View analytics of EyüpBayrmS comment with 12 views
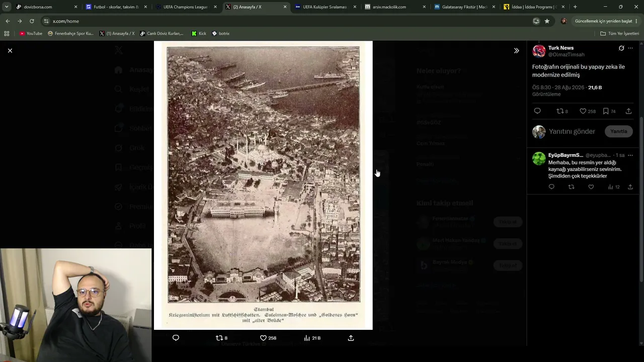This screenshot has width=644, height=362. click(613, 187)
